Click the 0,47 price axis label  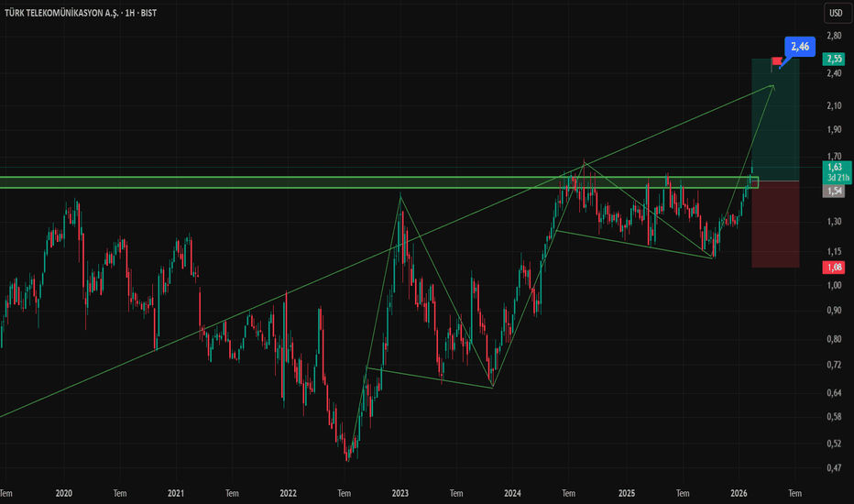[x=834, y=467]
